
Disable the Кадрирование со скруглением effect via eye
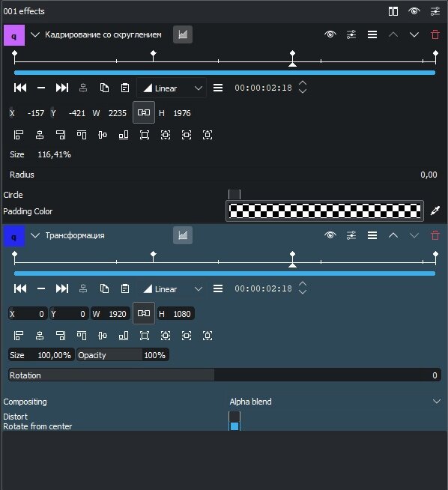point(330,34)
